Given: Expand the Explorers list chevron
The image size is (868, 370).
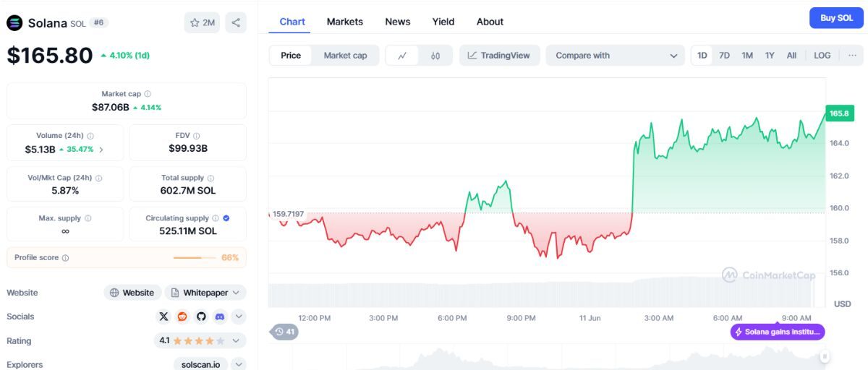Looking at the screenshot, I should (239, 365).
